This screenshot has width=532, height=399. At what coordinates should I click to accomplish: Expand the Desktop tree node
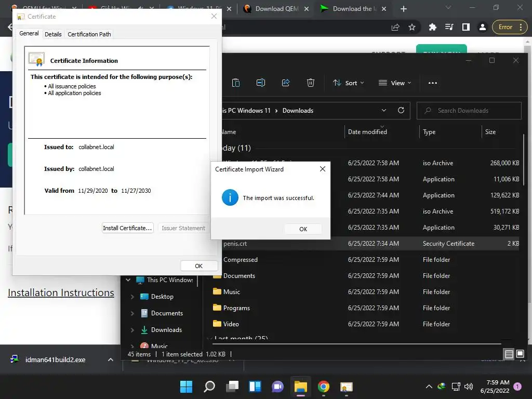[x=132, y=297]
